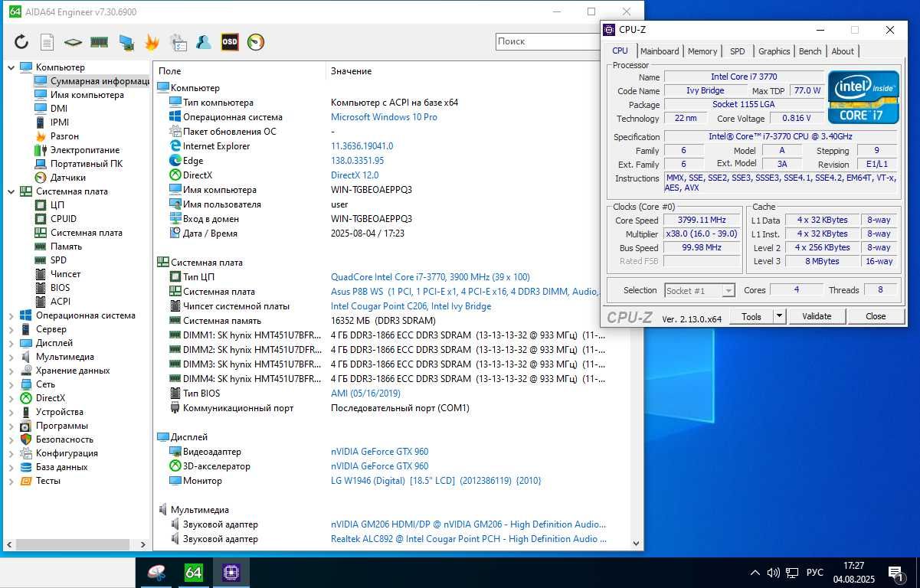920x588 pixels.
Task: Select SPD item in left tree
Action: pyautogui.click(x=58, y=260)
